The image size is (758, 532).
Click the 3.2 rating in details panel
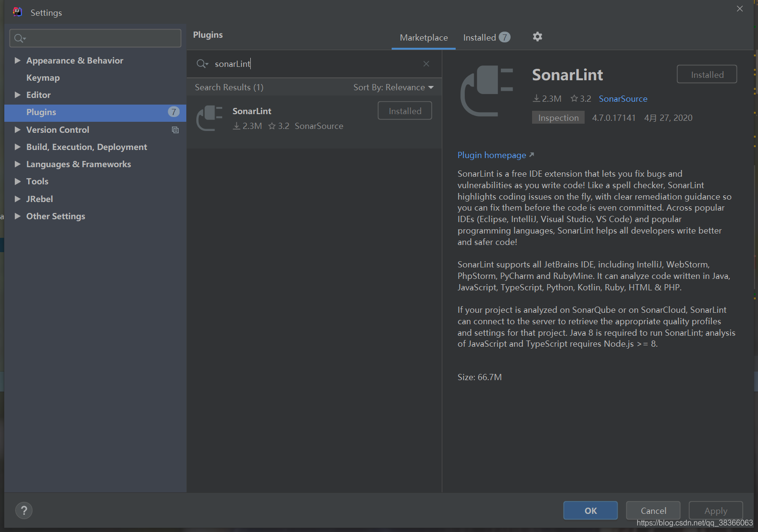coord(581,99)
